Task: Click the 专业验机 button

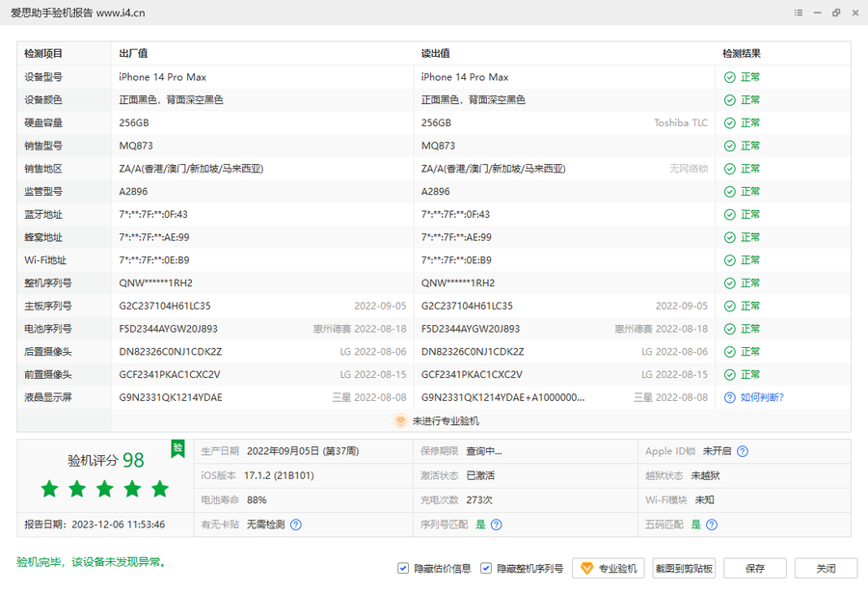Action: pyautogui.click(x=609, y=568)
